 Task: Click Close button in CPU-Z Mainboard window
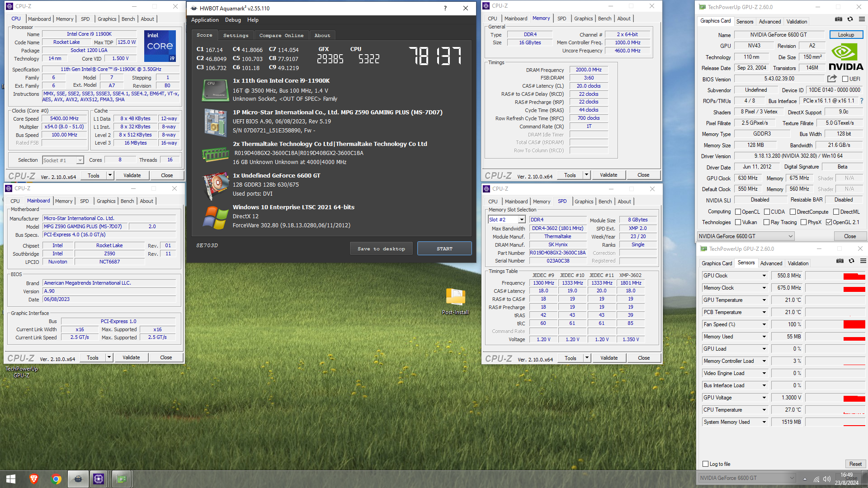166,357
